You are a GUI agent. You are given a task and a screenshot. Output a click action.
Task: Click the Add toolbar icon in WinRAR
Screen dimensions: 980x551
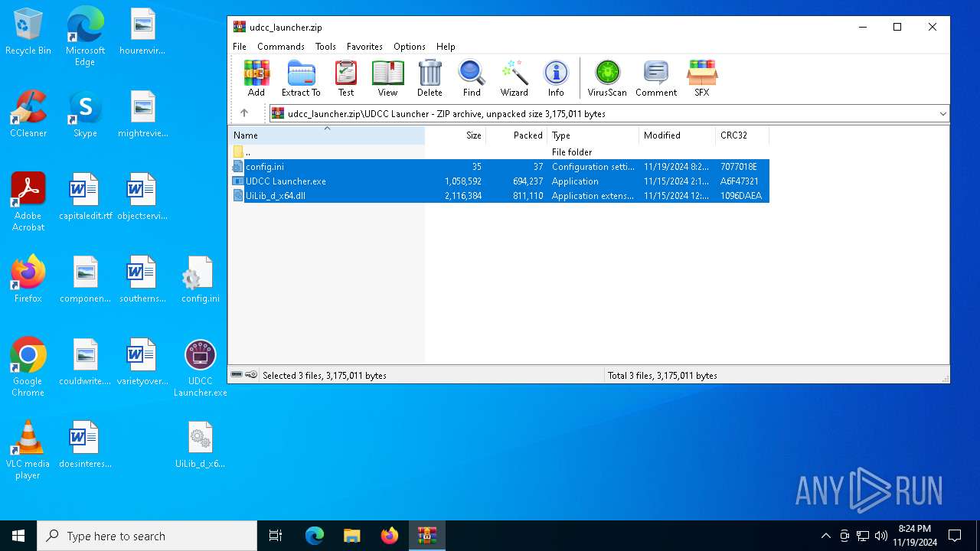pos(256,78)
